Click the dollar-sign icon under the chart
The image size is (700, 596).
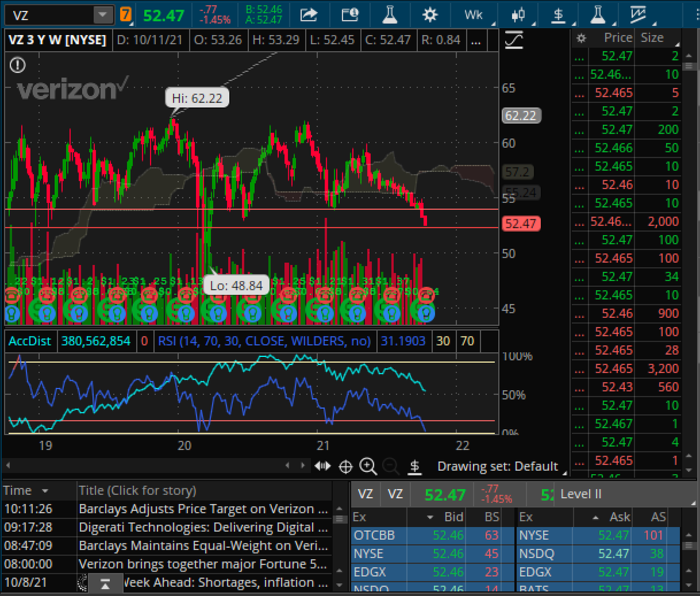pos(415,466)
